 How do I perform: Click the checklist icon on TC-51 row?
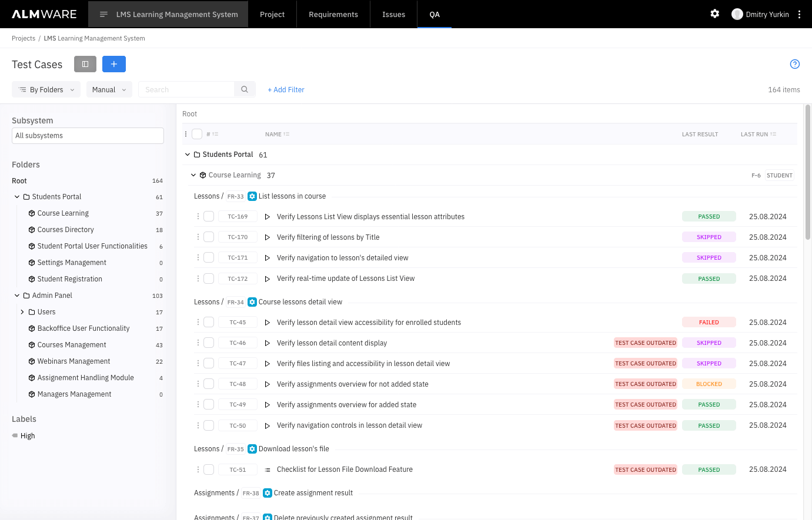tap(267, 469)
